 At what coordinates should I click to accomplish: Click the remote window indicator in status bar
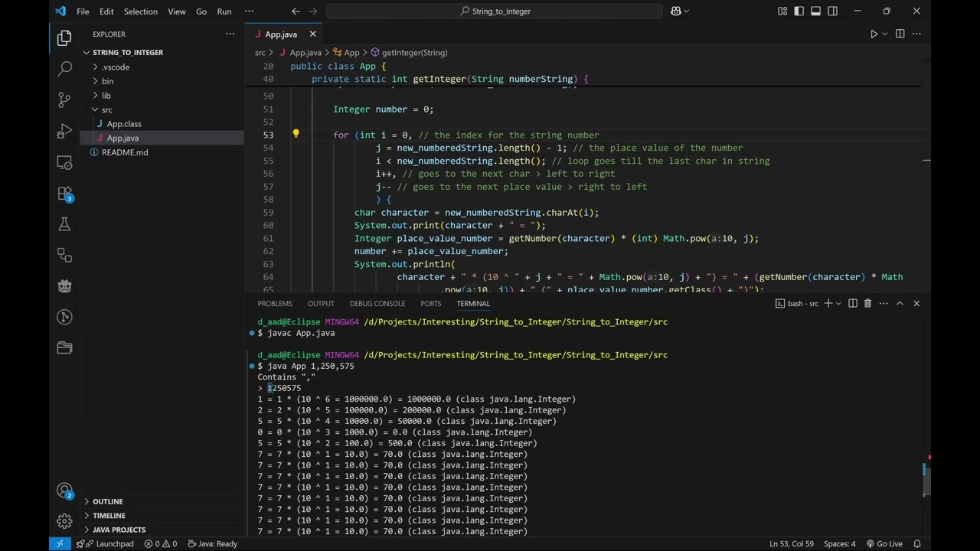click(x=60, y=543)
